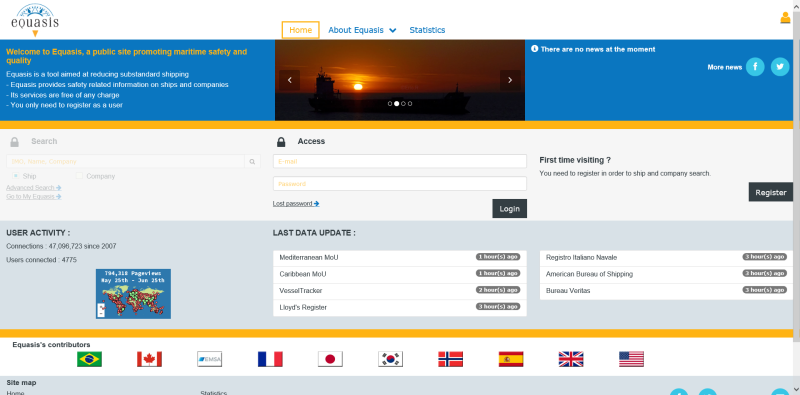Screen dimensions: 800x395
Task: Click the United States flag contributor
Action: (631, 359)
